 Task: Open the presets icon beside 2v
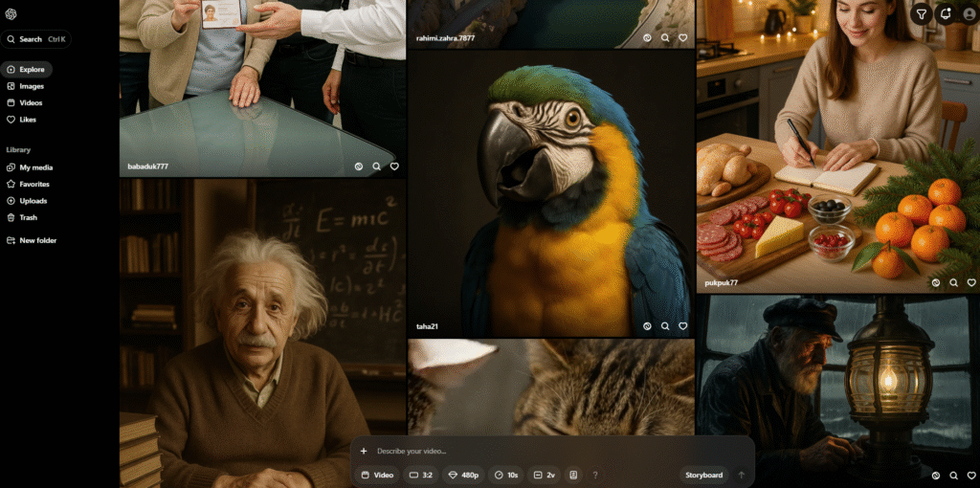point(573,475)
